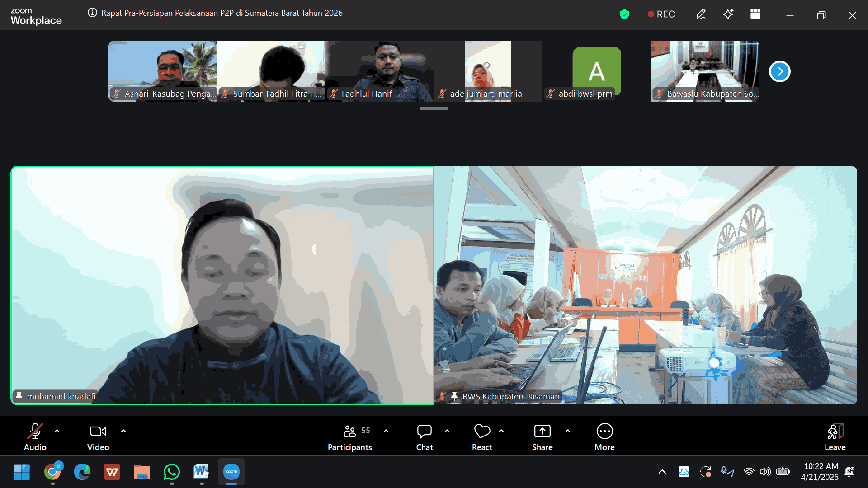Toggle the Video camera
This screenshot has height=488, width=868.
tap(98, 432)
